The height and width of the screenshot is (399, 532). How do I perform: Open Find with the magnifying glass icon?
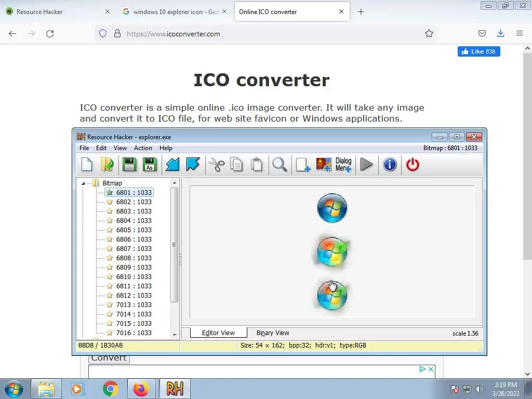pos(280,165)
